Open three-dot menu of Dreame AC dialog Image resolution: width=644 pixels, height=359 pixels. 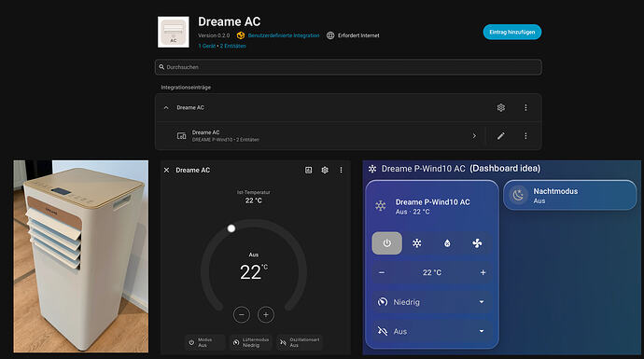[341, 170]
